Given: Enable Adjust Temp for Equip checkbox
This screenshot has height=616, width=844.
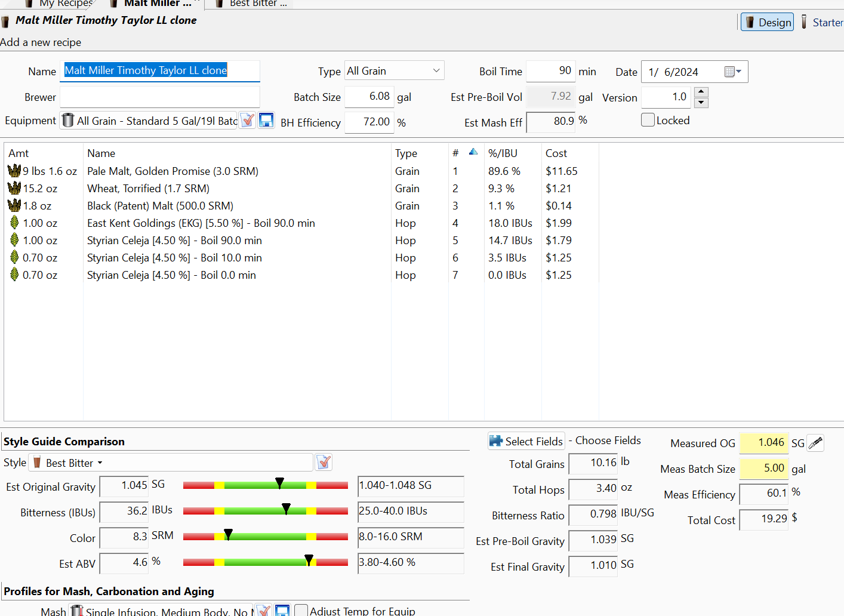Looking at the screenshot, I should coord(301,611).
